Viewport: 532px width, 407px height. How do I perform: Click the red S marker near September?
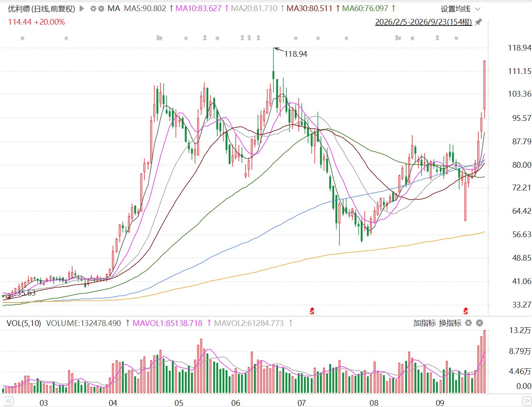coord(465,311)
